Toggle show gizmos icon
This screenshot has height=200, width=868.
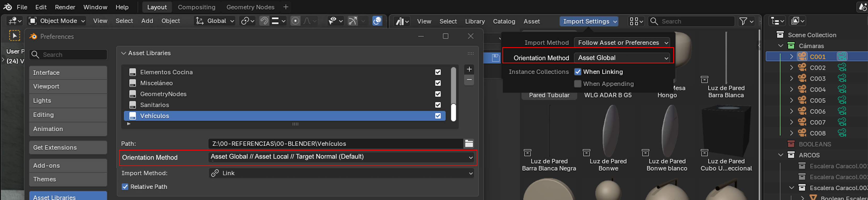pos(352,21)
